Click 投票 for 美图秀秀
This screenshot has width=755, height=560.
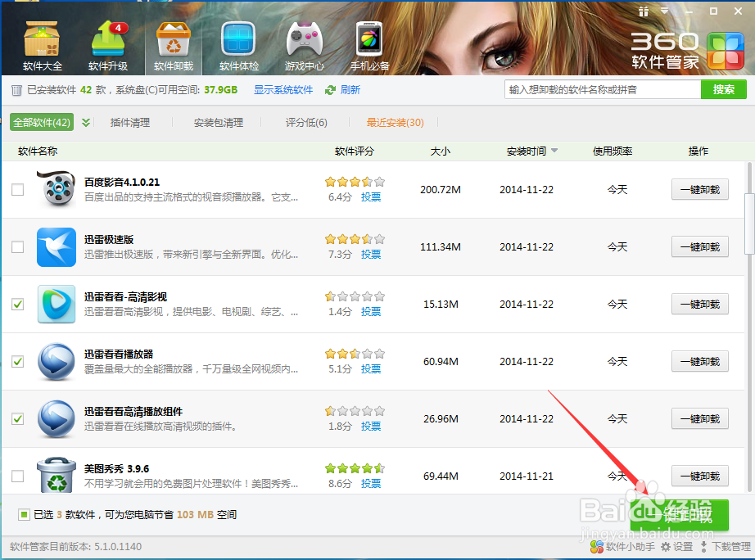click(371, 483)
